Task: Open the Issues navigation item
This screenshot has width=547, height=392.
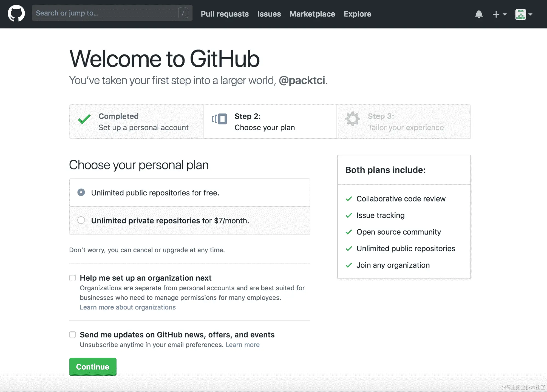Action: (269, 14)
